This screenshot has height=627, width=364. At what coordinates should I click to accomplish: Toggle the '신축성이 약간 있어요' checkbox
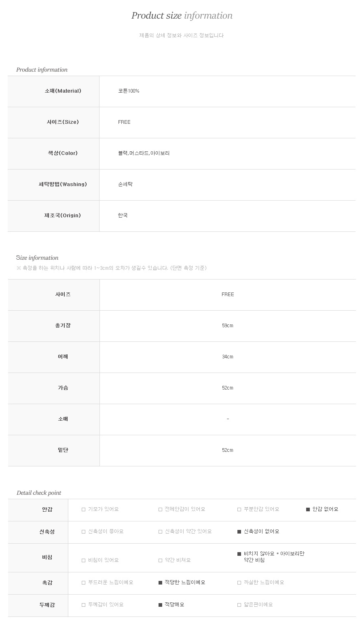point(161,532)
